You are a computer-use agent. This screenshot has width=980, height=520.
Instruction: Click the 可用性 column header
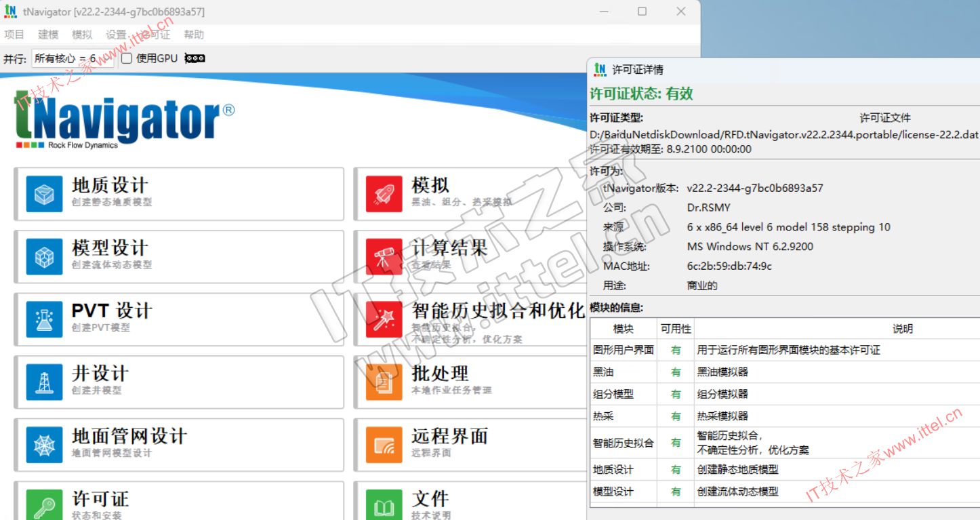[676, 329]
